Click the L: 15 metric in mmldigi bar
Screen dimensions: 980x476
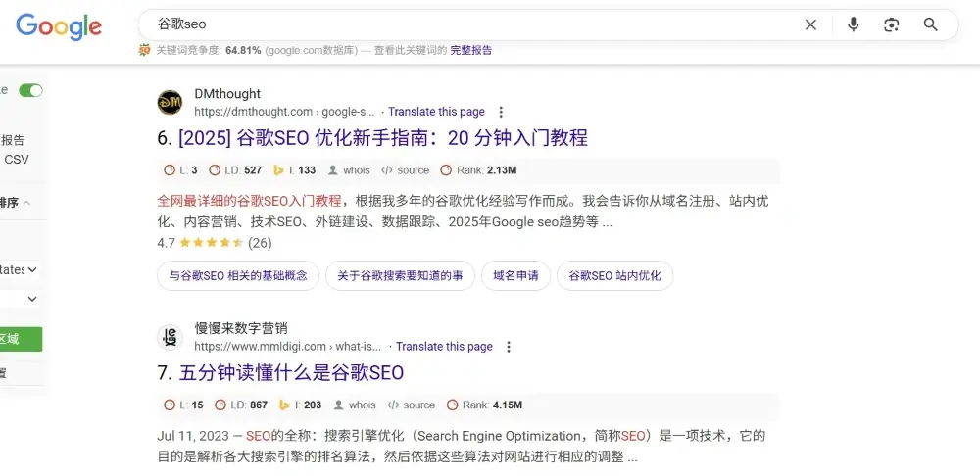pyautogui.click(x=184, y=405)
